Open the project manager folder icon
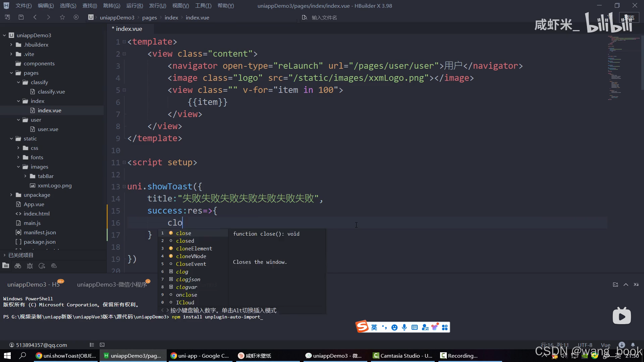The width and height of the screenshot is (644, 362). (x=6, y=266)
